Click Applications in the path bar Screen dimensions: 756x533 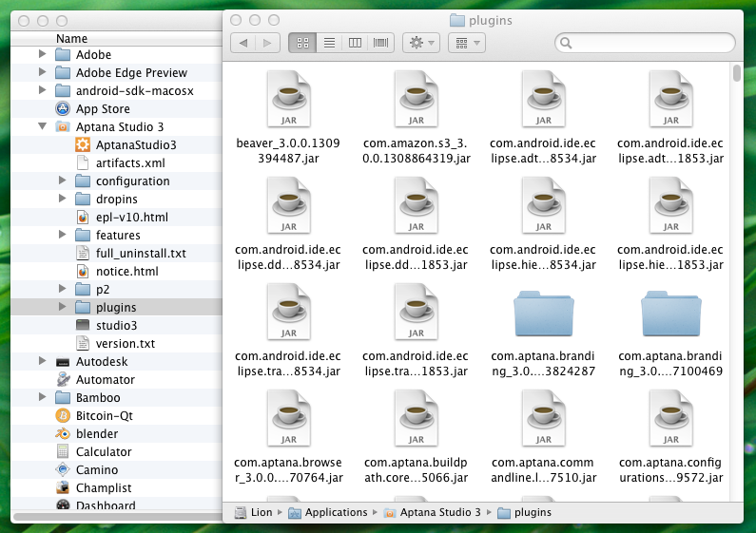pos(328,512)
